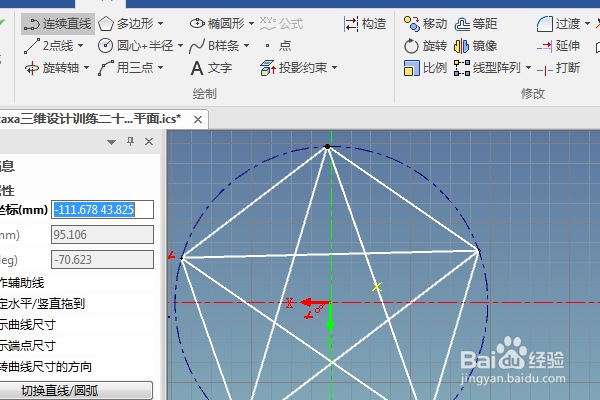
Task: Toggle the 作辅助线 option
Action: (x=22, y=283)
